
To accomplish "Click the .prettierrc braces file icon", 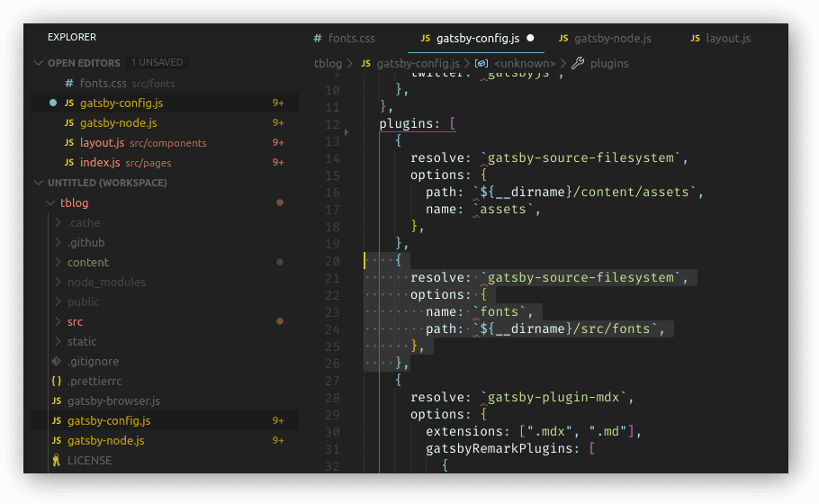I will [x=57, y=381].
